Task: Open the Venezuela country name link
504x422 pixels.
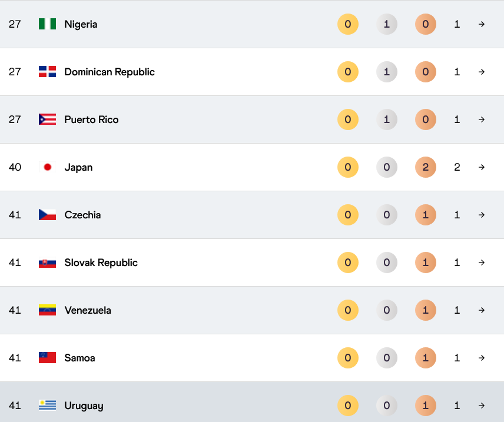Action: 88,310
